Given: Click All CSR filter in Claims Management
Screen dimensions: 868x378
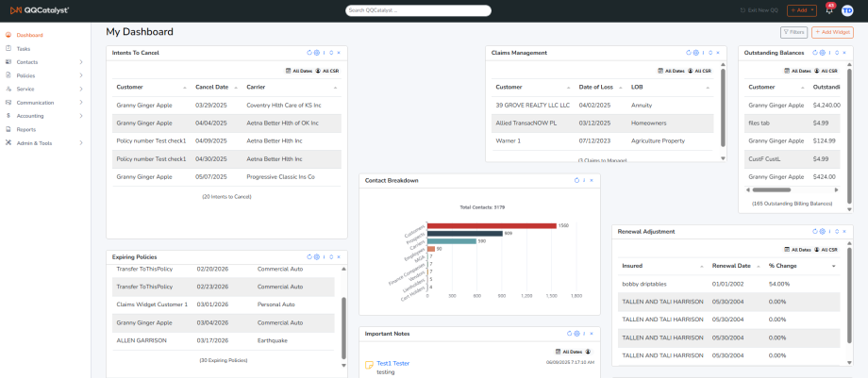Looking at the screenshot, I should click(x=699, y=71).
